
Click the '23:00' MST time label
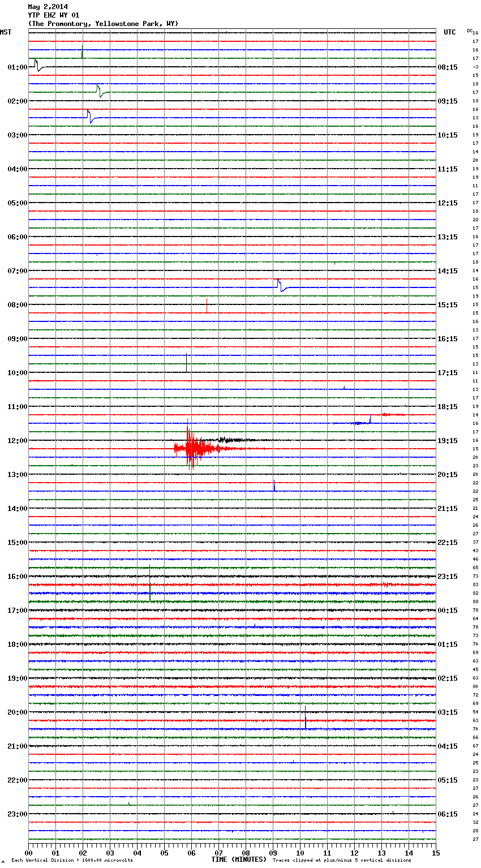coord(17,814)
